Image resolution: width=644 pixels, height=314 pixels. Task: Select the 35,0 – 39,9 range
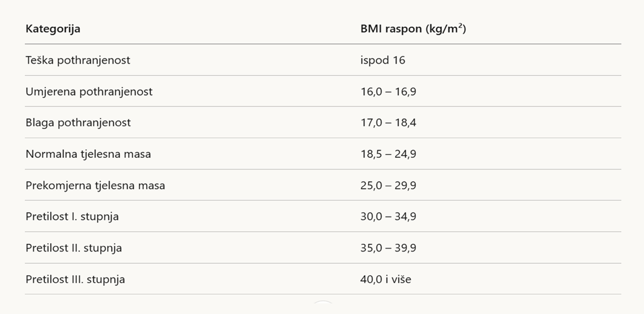(x=388, y=248)
